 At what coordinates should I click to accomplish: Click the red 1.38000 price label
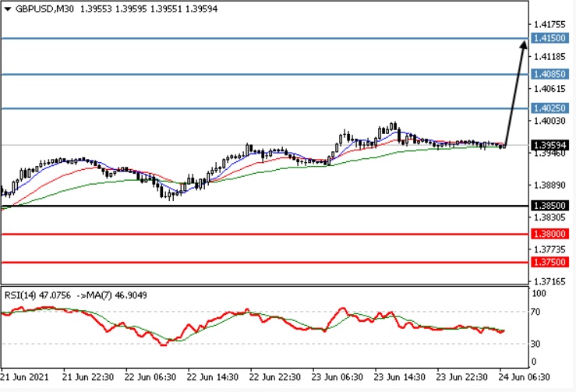pyautogui.click(x=549, y=234)
